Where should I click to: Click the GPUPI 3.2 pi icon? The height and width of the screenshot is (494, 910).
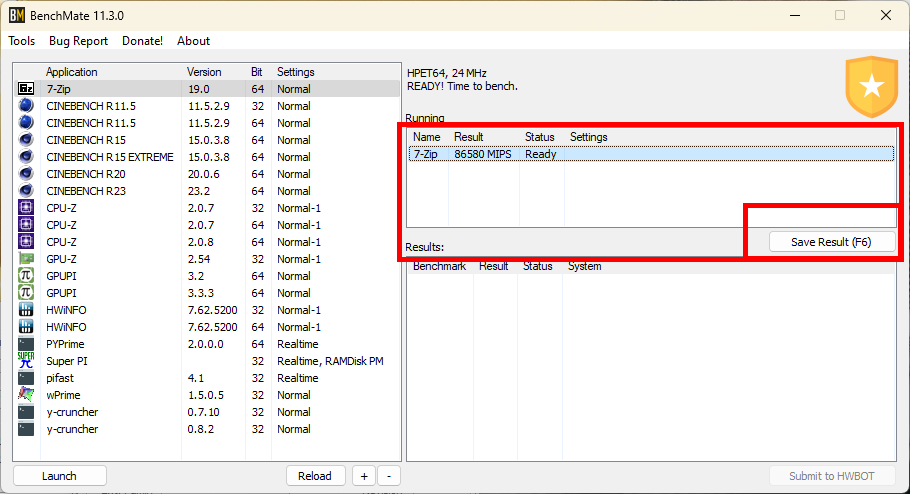(x=26, y=276)
